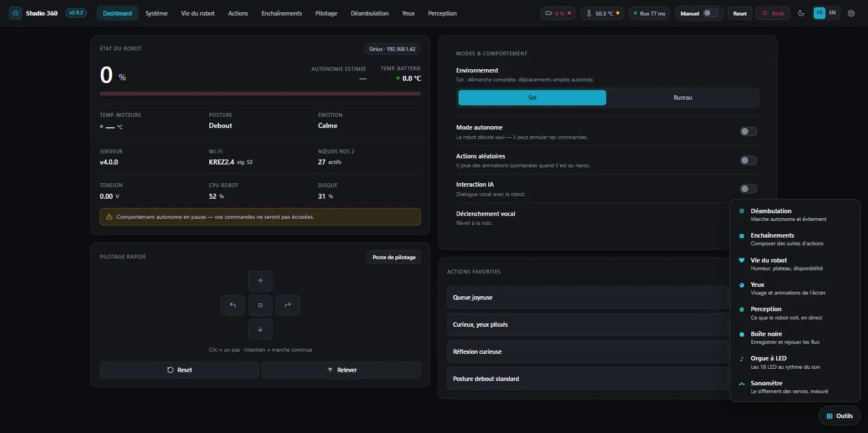Go to the Vie du robot tab
This screenshot has width=868, height=433.
click(198, 13)
